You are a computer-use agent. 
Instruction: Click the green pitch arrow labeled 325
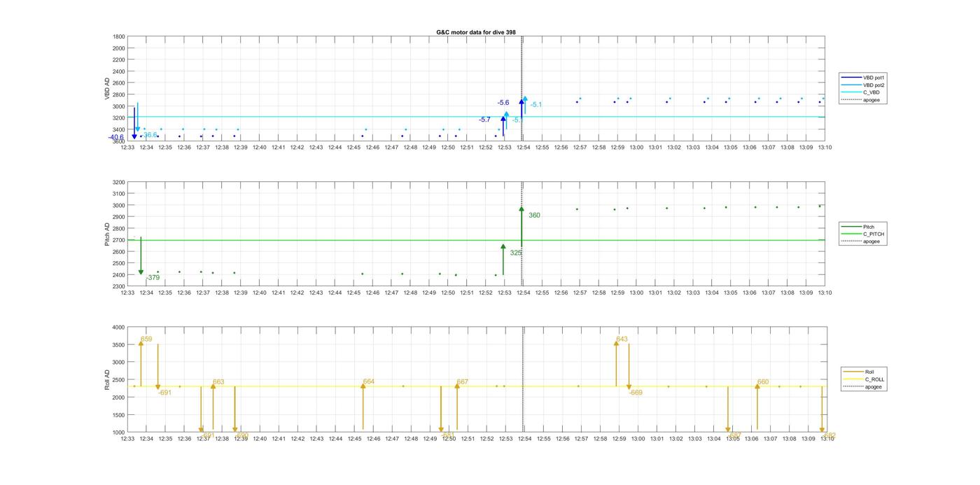[503, 260]
